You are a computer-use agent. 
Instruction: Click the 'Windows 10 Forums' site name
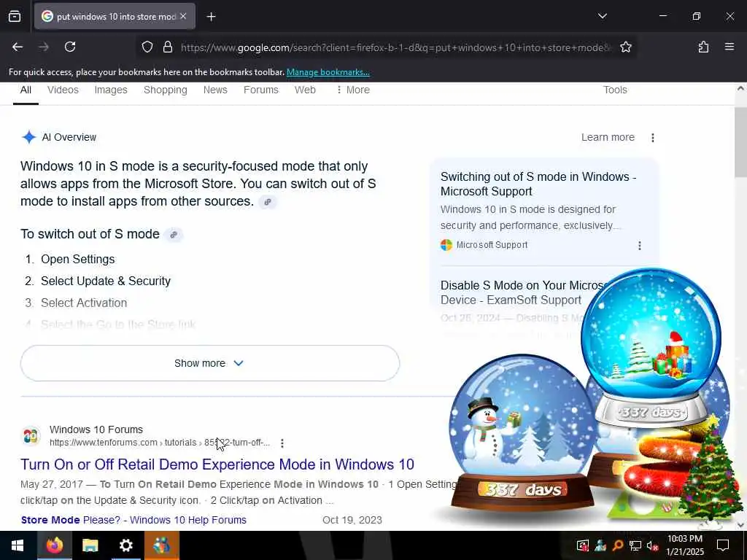[96, 429]
